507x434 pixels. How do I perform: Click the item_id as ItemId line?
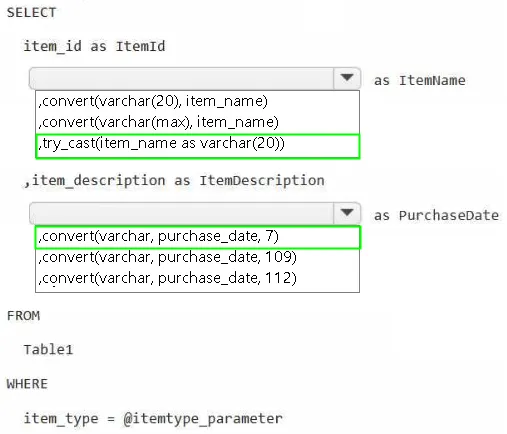point(94,46)
